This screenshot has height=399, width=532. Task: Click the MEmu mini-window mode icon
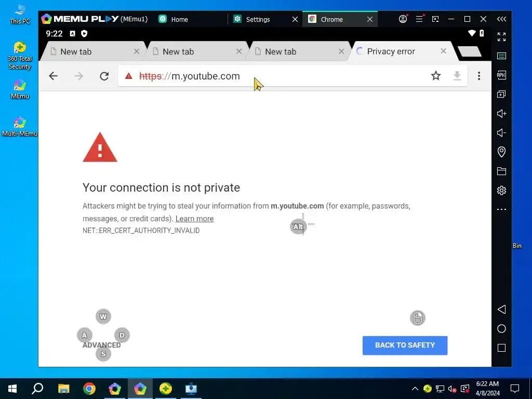[x=435, y=19]
